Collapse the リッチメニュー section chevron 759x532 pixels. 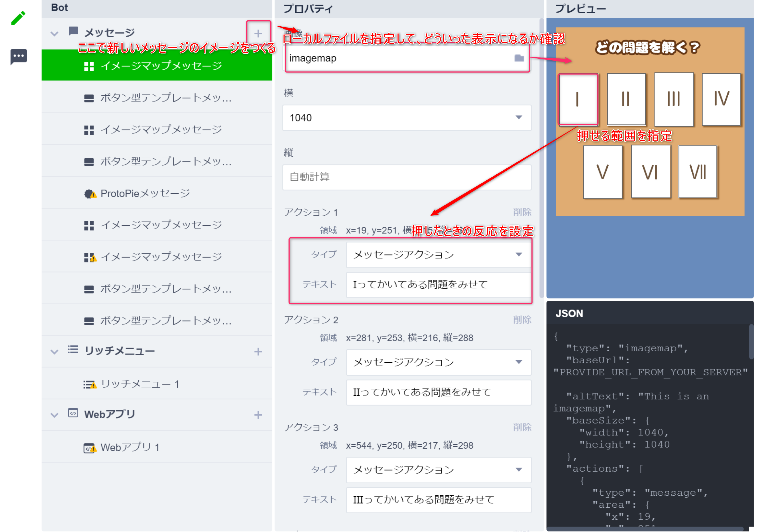click(x=54, y=352)
